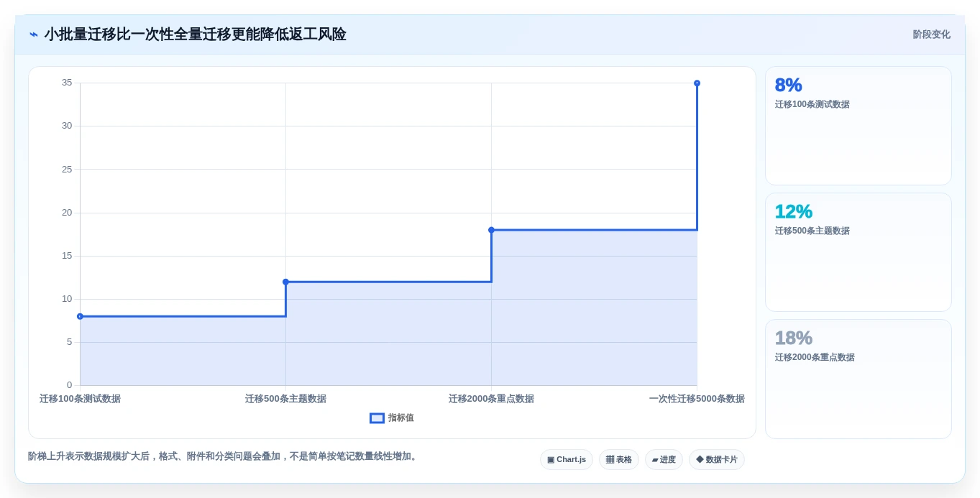Click axis label 一次性迁移5000条数据
The width and height of the screenshot is (980, 498).
(x=697, y=399)
